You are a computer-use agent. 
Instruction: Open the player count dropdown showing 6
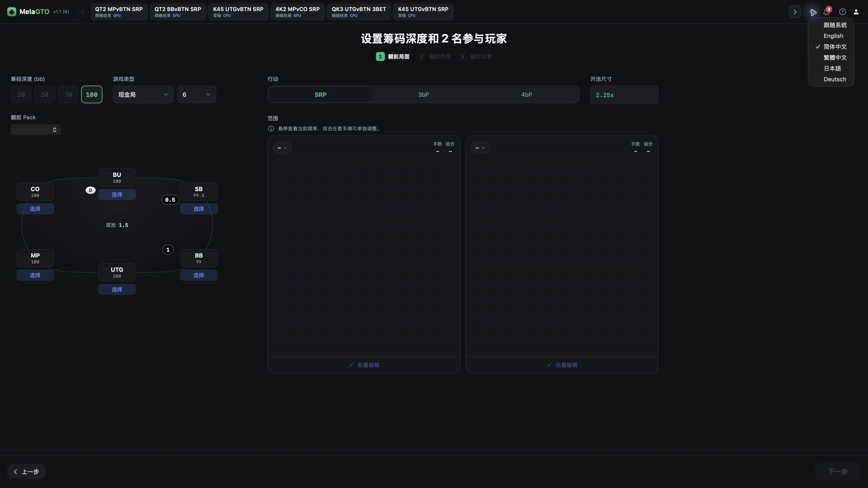click(x=196, y=95)
